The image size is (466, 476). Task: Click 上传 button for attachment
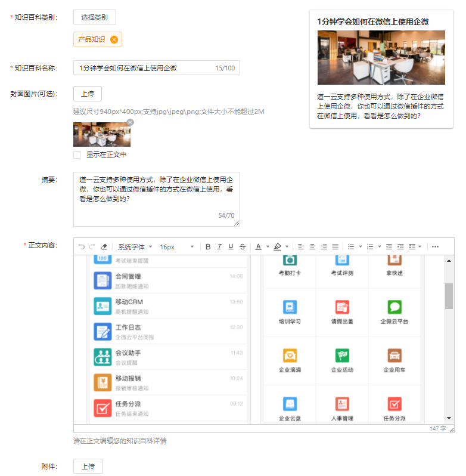click(88, 466)
